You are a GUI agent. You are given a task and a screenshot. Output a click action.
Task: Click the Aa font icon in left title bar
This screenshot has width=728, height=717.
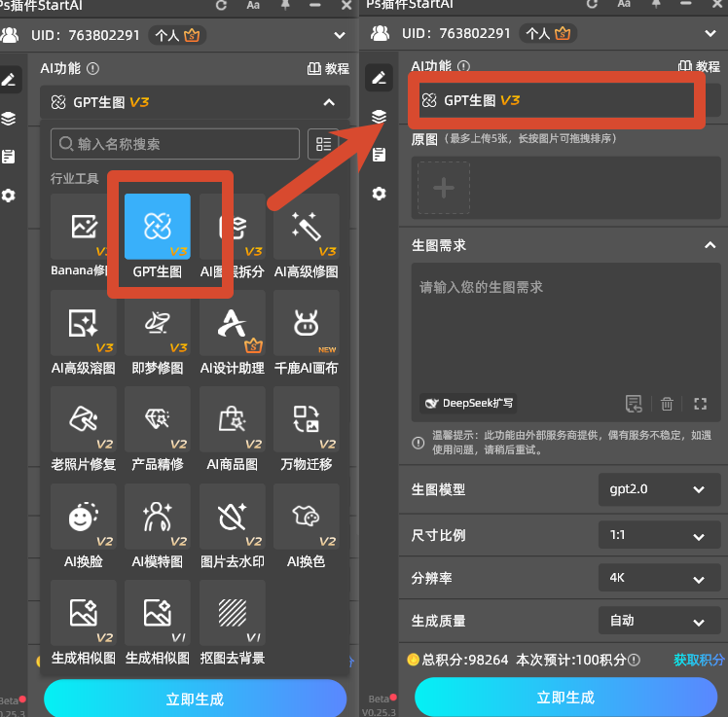coord(253,6)
